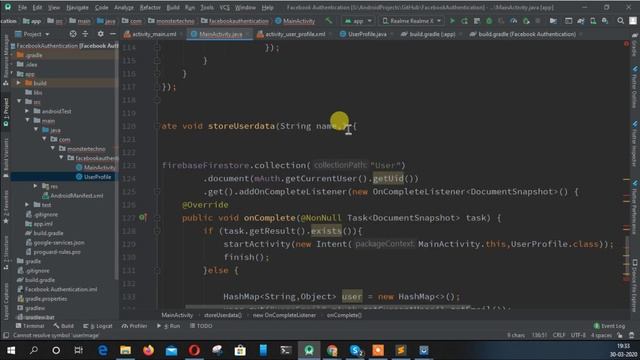640x360 pixels.
Task: Switch to build.gradle (app) tab
Action: pyautogui.click(x=428, y=34)
